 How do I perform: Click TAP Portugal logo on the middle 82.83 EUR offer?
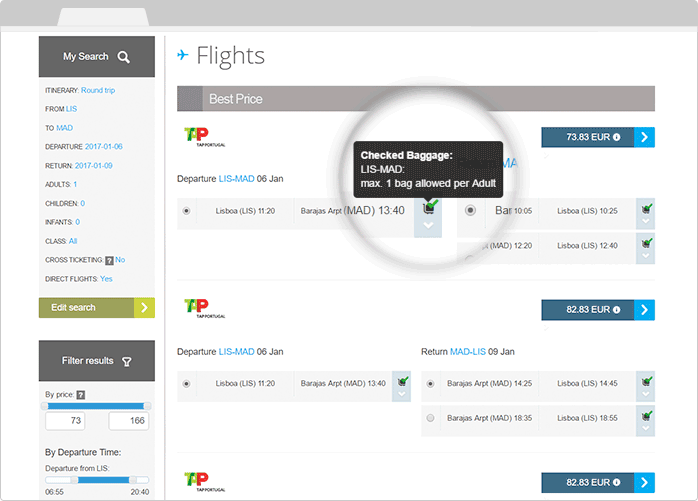click(204, 309)
